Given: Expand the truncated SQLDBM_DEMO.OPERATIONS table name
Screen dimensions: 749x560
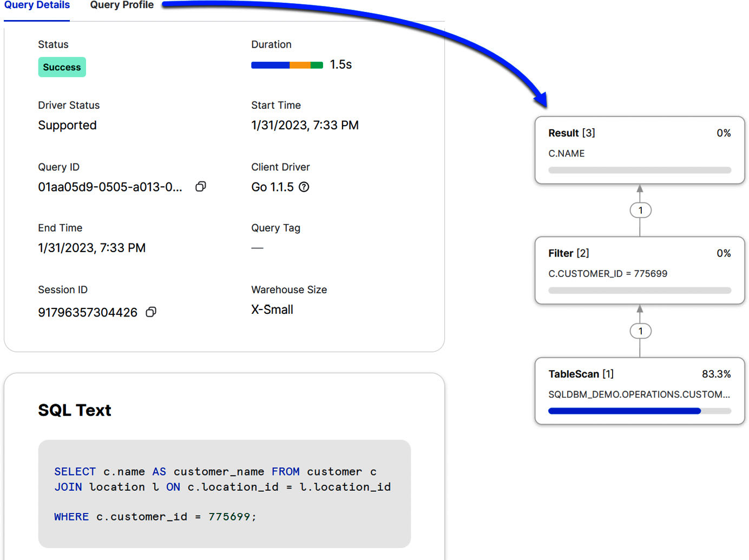Looking at the screenshot, I should pos(639,394).
